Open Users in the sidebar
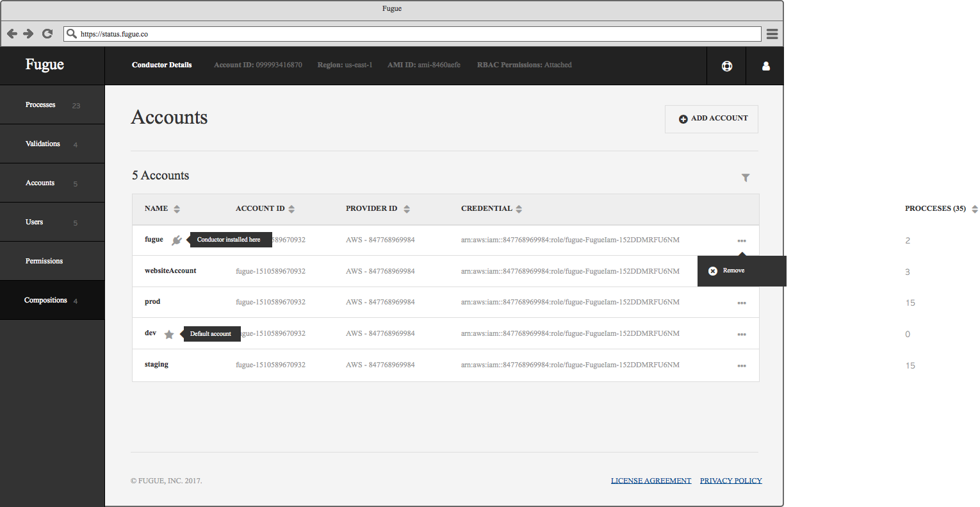Image resolution: width=980 pixels, height=507 pixels. [52, 222]
